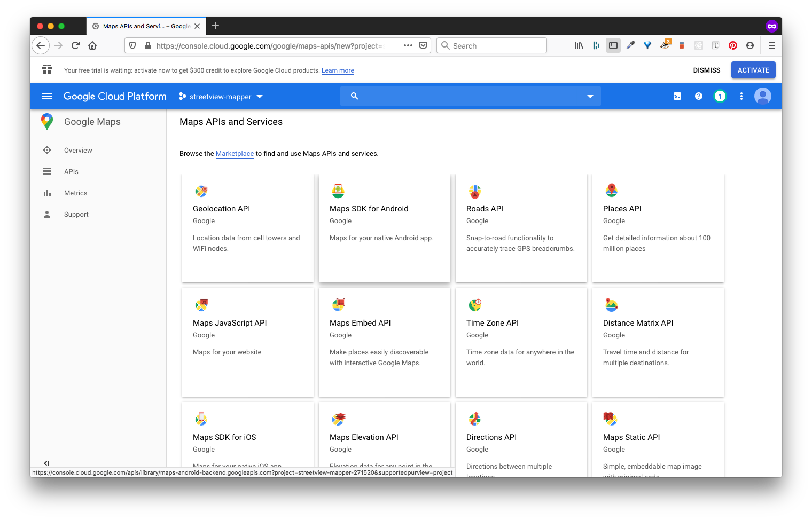Open the Firefox page actions ellipsis menu
The height and width of the screenshot is (520, 812).
click(x=408, y=46)
